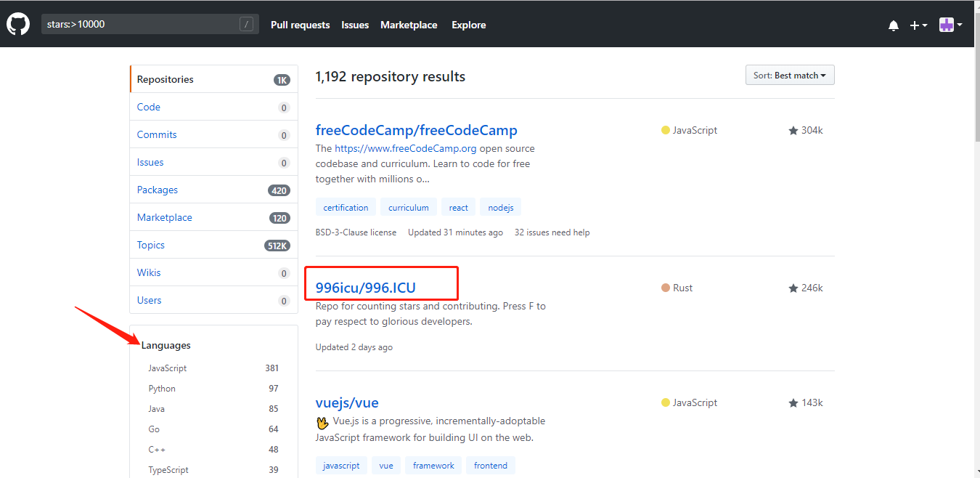
Task: Click your profile avatar
Action: pos(946,24)
